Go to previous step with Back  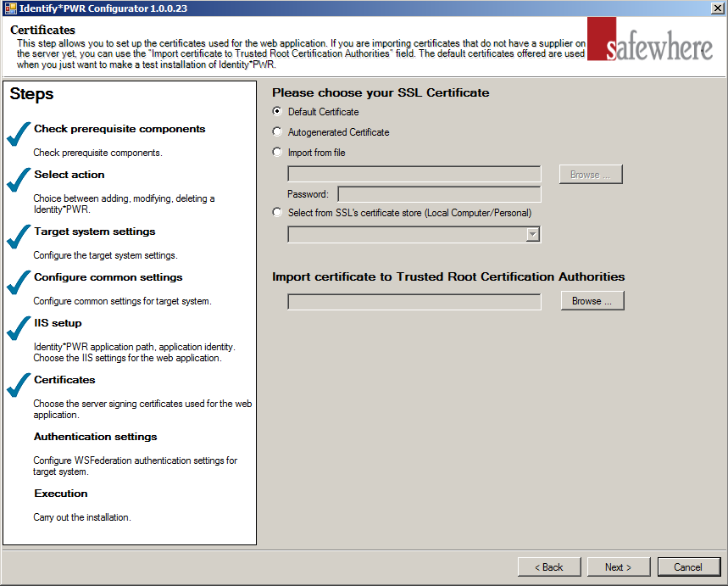coord(549,567)
